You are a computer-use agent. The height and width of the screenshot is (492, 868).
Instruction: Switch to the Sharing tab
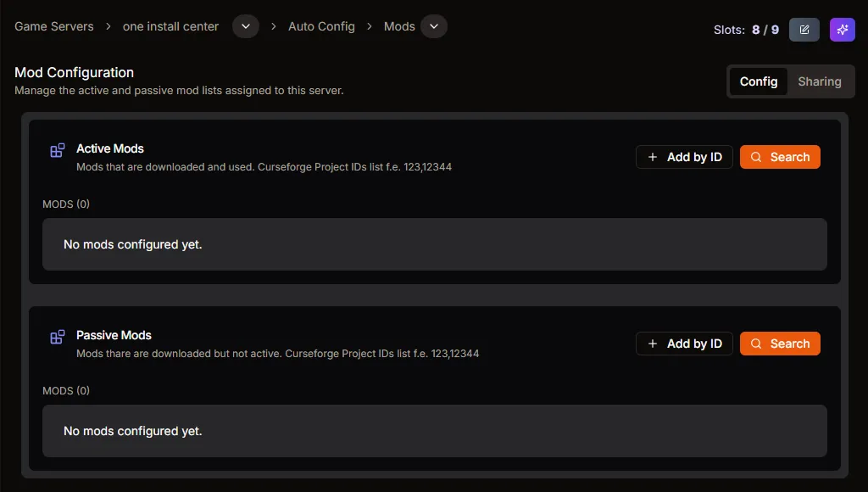tap(819, 81)
